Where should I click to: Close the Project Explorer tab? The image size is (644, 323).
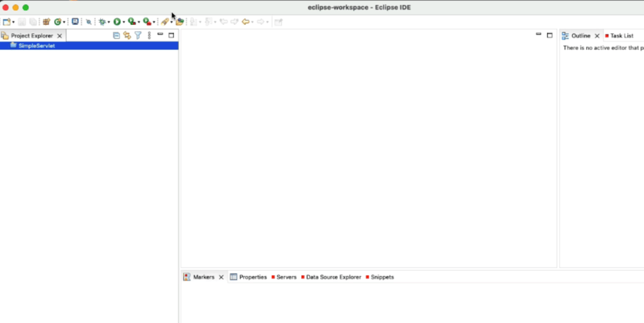(x=59, y=36)
